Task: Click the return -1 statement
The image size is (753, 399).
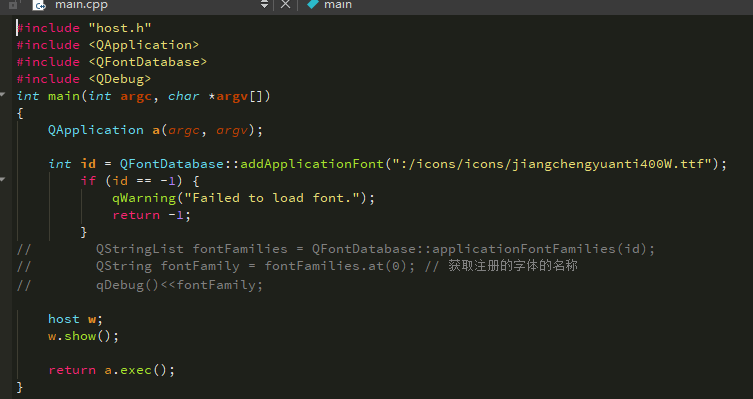Action: (x=151, y=215)
